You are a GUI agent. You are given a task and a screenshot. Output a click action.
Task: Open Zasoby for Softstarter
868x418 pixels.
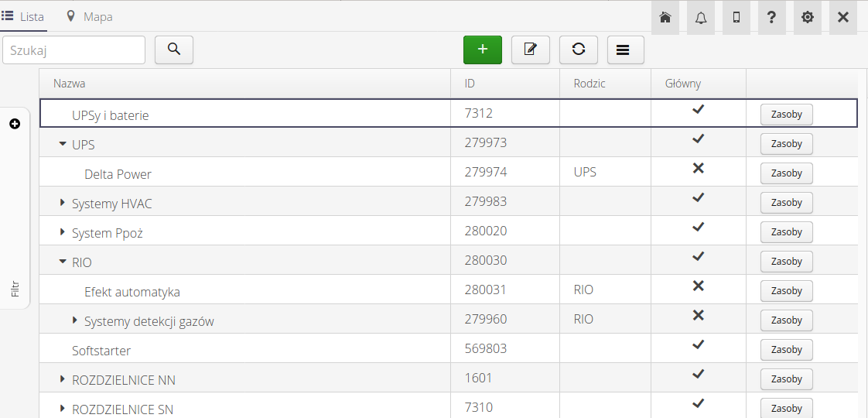point(787,349)
